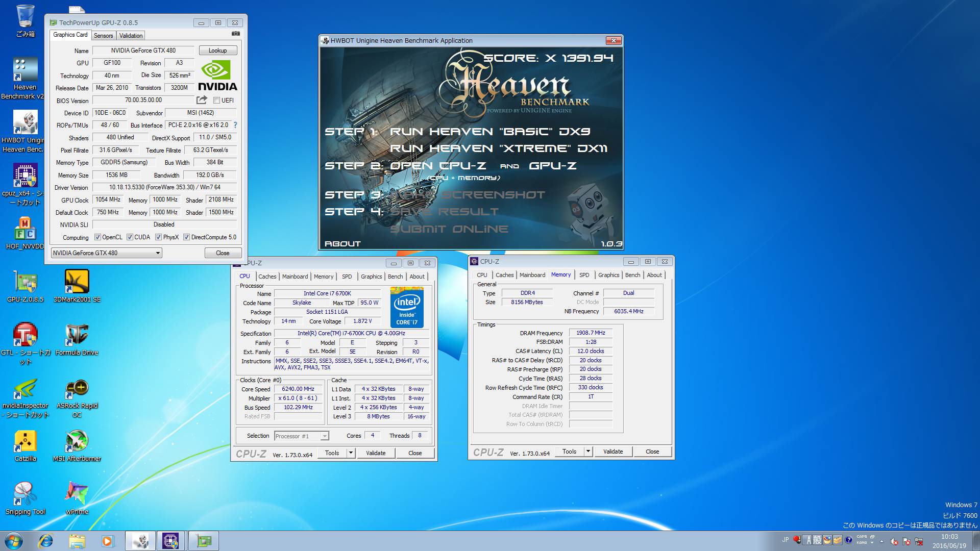Screen dimensions: 980x551
Task: Toggle PhysX checkbox in GPU-Z
Action: pyautogui.click(x=158, y=237)
